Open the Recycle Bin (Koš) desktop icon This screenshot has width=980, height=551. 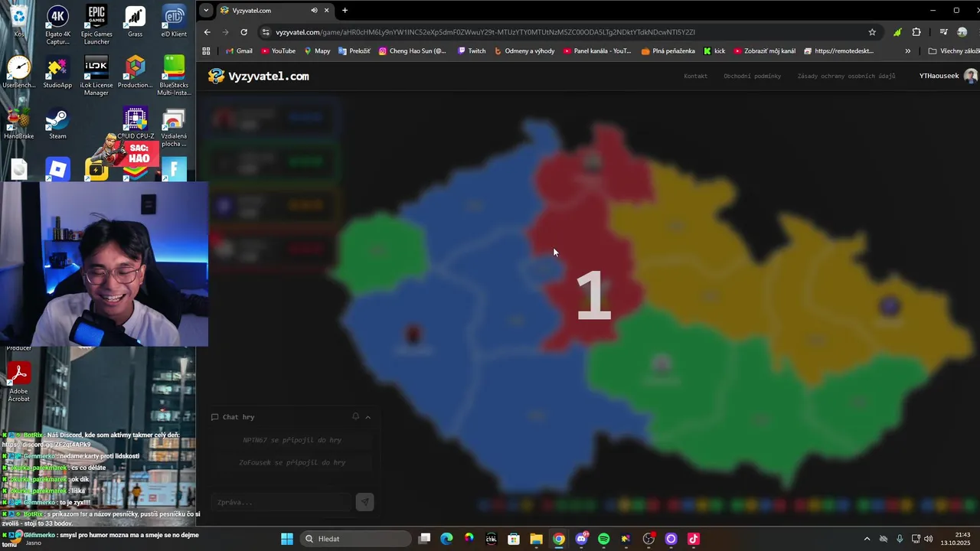coord(18,21)
